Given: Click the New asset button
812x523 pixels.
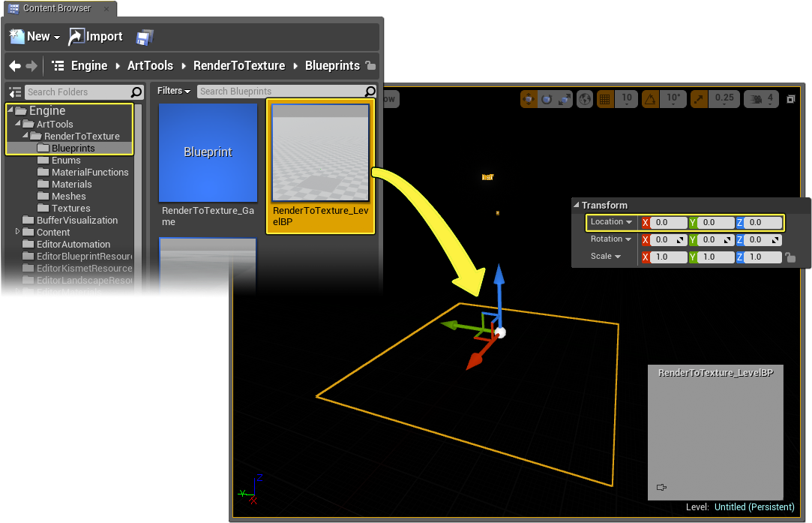Looking at the screenshot, I should [34, 36].
